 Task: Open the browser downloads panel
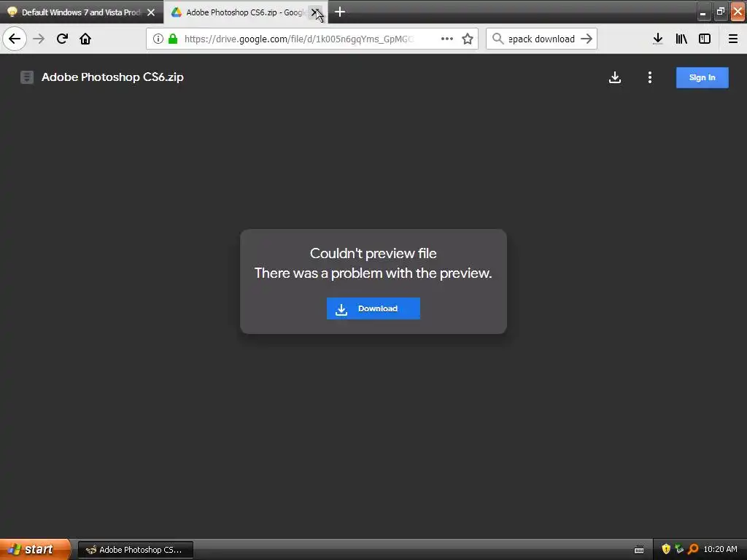[x=658, y=39]
